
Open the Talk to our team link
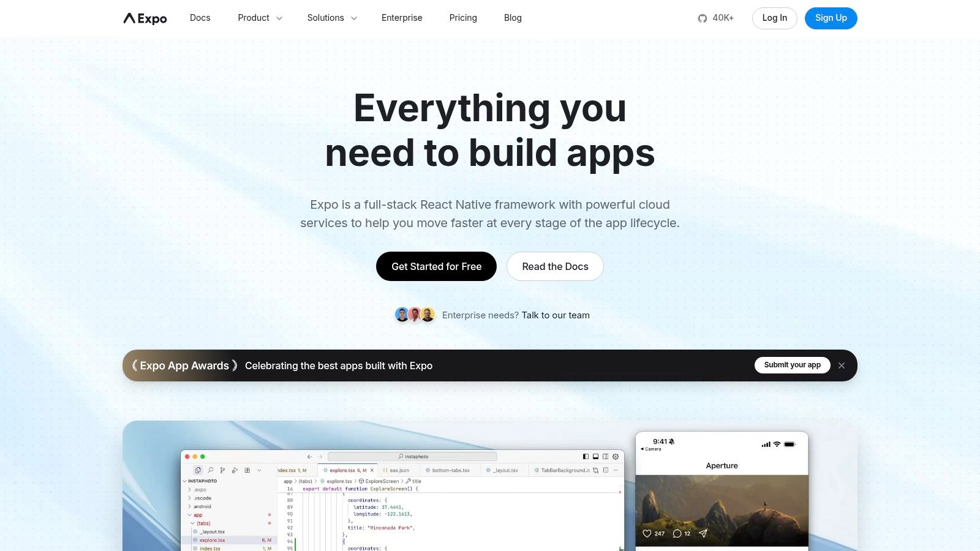555,315
